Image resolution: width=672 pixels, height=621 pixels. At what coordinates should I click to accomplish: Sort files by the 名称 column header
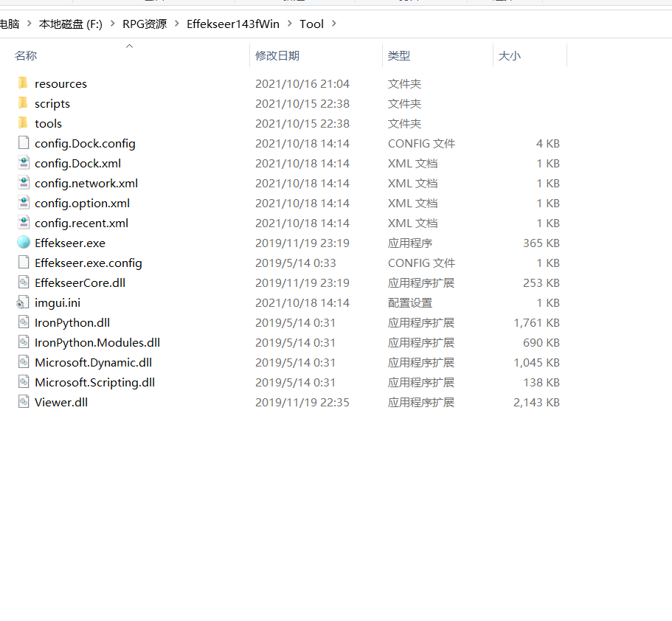(26, 56)
